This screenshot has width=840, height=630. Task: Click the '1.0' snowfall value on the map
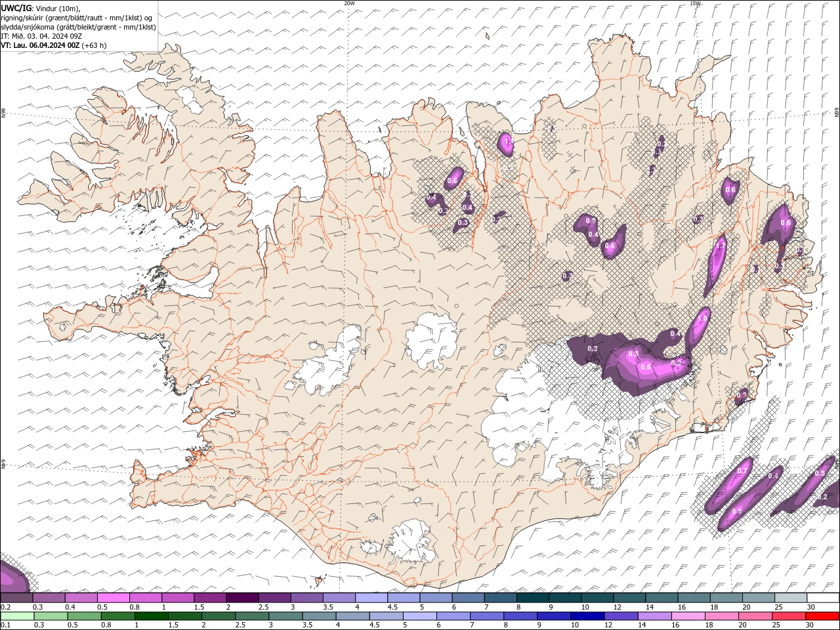click(702, 318)
